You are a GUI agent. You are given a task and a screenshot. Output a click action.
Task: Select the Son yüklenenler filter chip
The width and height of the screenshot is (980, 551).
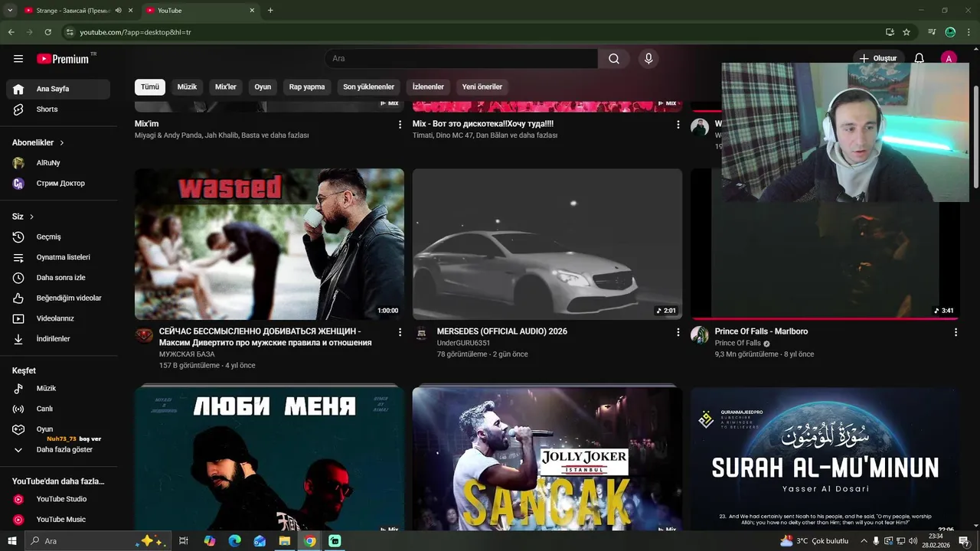click(x=369, y=87)
